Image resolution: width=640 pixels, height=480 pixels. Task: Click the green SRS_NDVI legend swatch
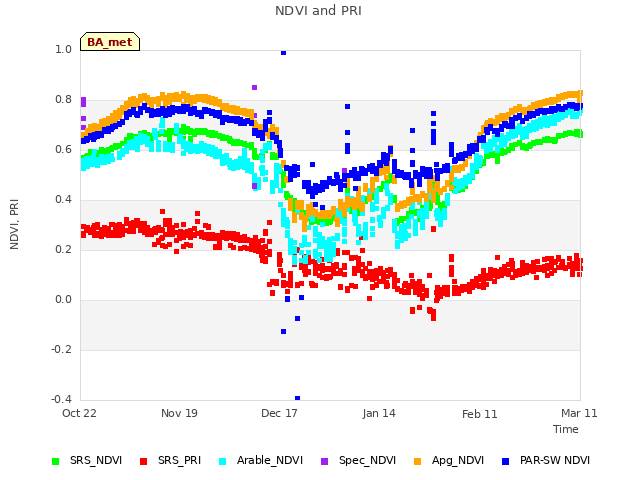[56, 461]
